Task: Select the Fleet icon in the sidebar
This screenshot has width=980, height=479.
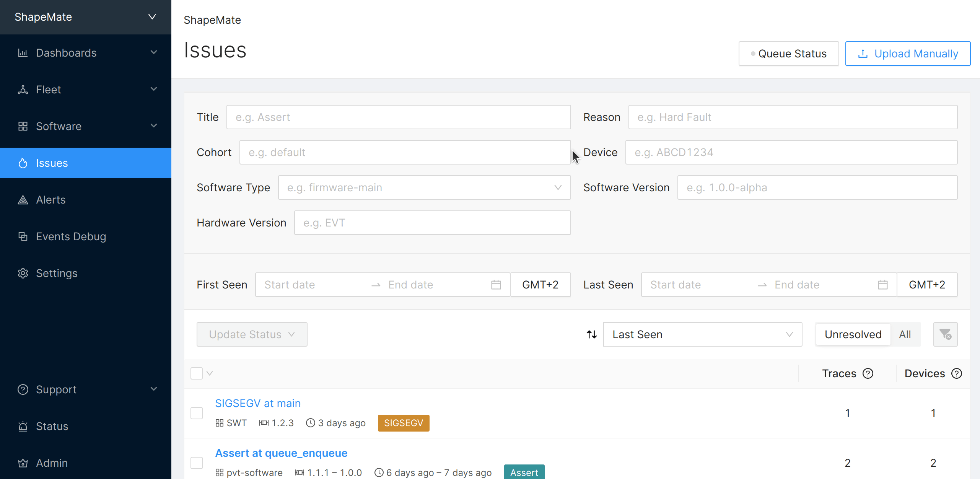Action: [x=23, y=90]
